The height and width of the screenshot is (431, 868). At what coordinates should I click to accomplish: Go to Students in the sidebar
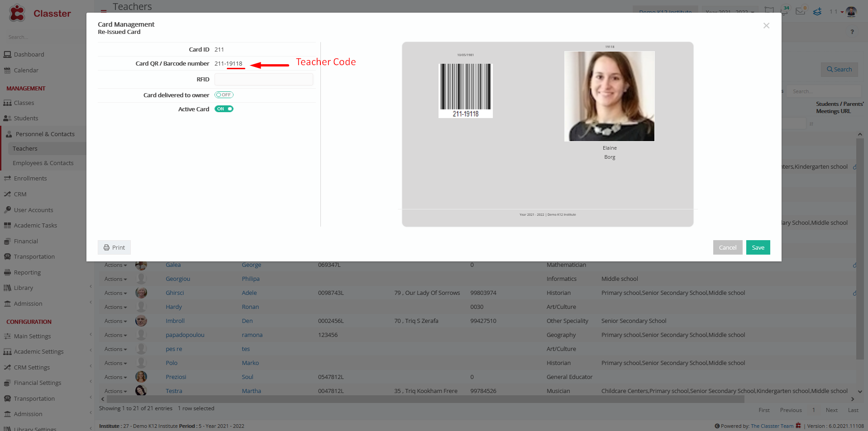[26, 118]
